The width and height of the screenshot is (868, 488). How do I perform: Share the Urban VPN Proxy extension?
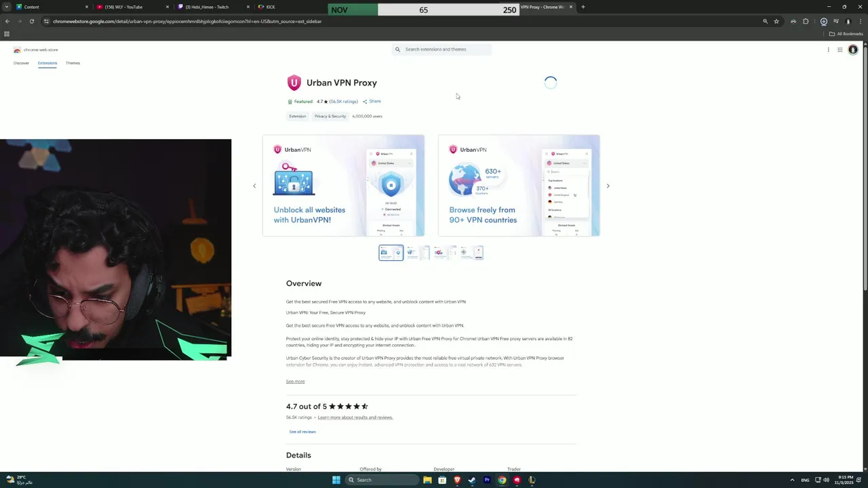click(x=372, y=101)
